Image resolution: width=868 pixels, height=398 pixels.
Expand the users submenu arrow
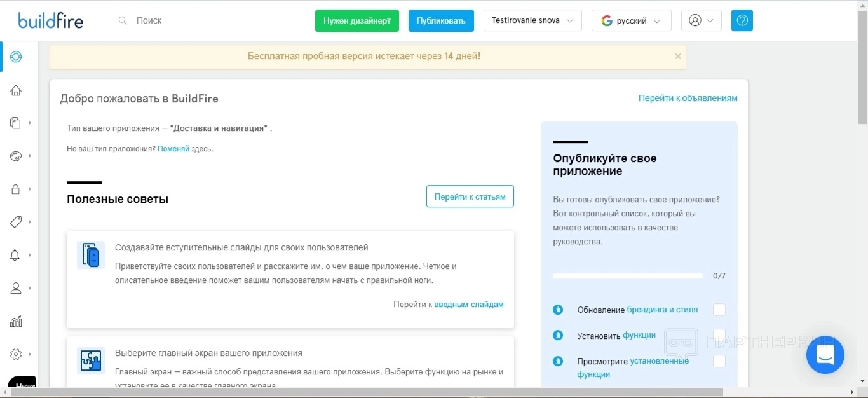pyautogui.click(x=30, y=288)
